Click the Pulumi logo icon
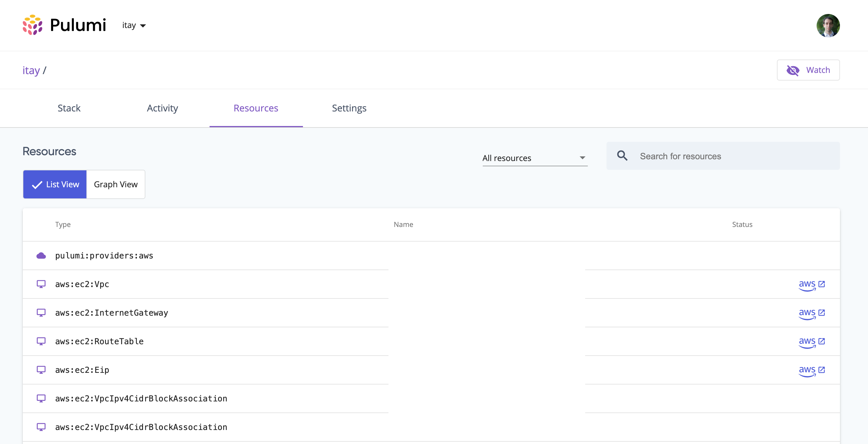This screenshot has width=868, height=444. coord(32,25)
